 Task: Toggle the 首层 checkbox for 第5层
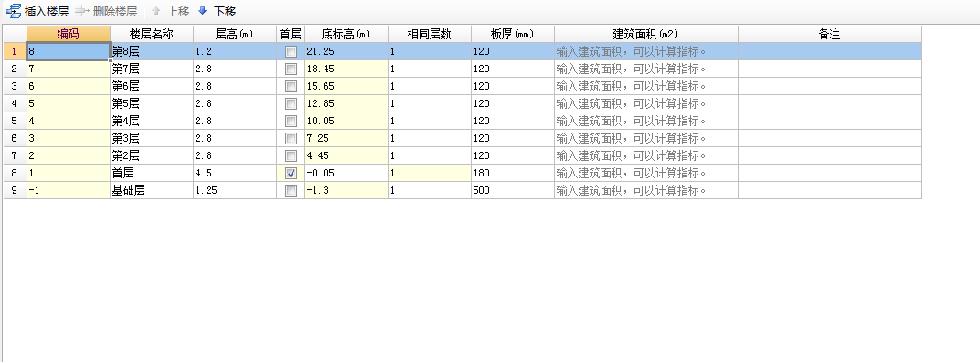pyautogui.click(x=291, y=104)
